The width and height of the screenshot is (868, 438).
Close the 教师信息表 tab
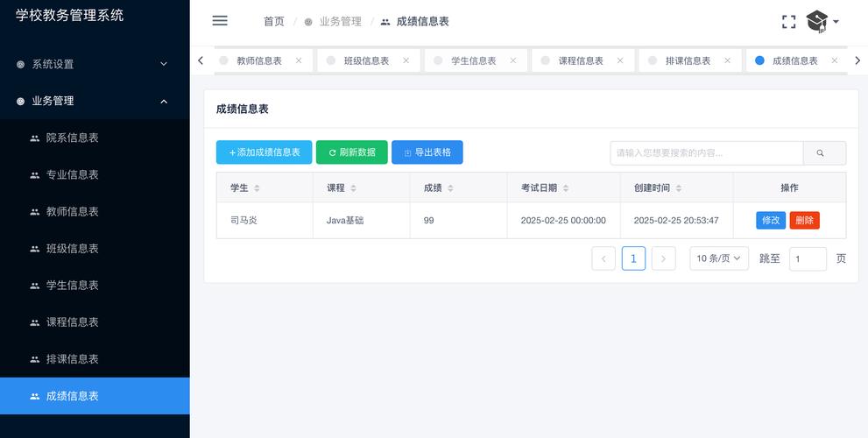click(299, 60)
